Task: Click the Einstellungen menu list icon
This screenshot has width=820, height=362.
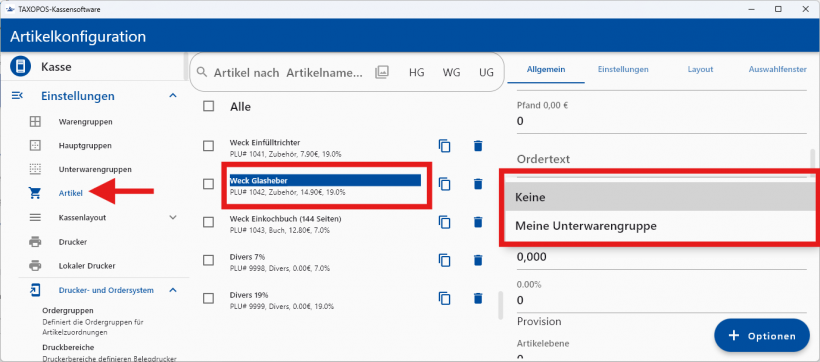Action: tap(17, 95)
